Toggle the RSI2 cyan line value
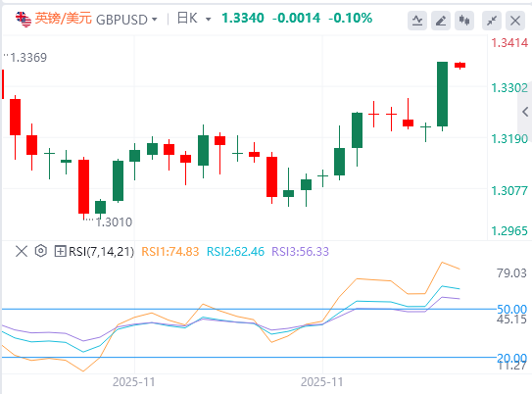 click(x=235, y=252)
